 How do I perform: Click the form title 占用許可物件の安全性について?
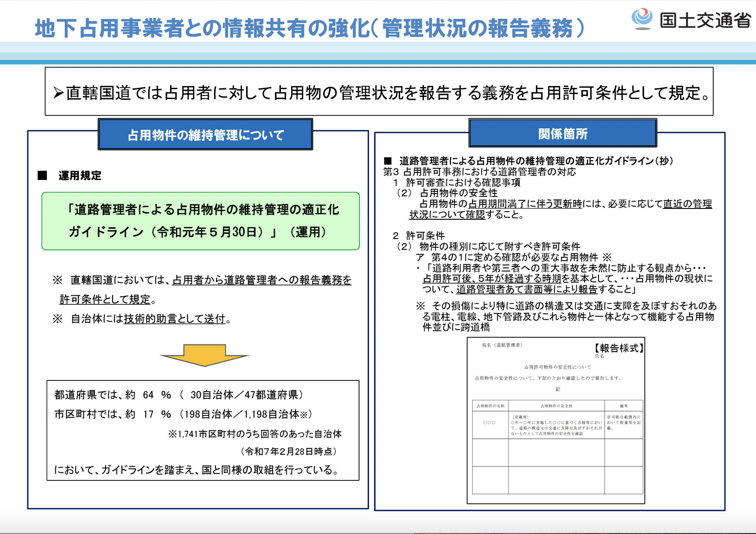click(x=557, y=367)
